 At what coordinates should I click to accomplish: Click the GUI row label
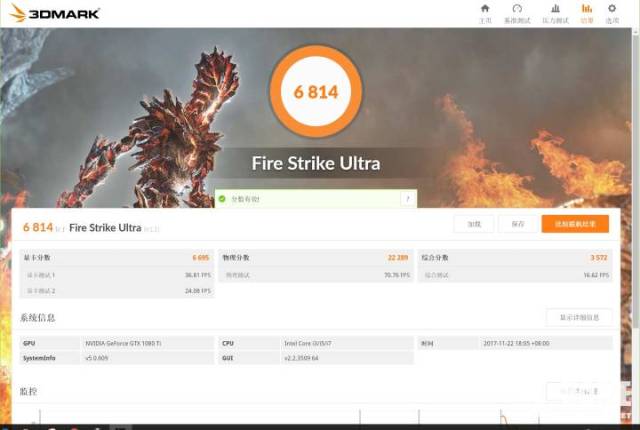[x=227, y=358]
